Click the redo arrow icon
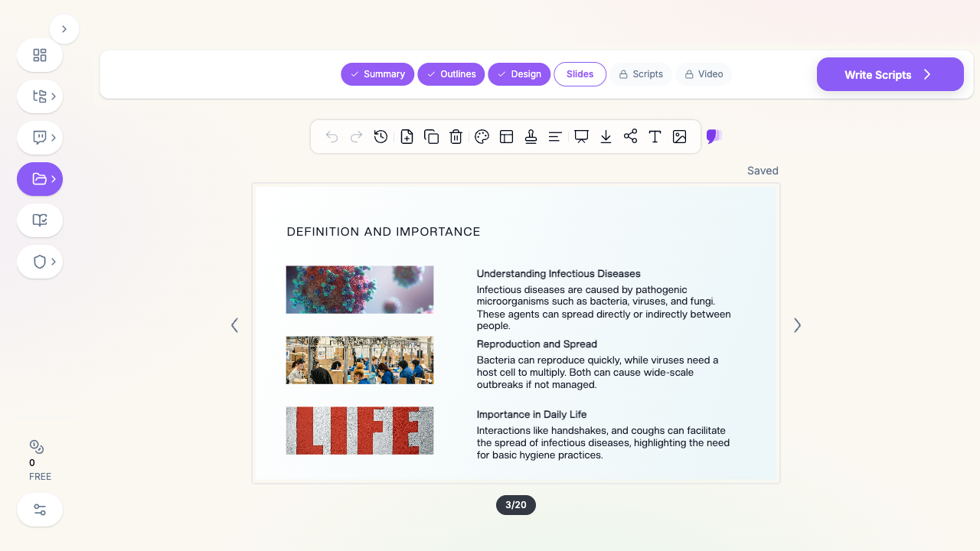This screenshot has height=551, width=980. tap(356, 137)
